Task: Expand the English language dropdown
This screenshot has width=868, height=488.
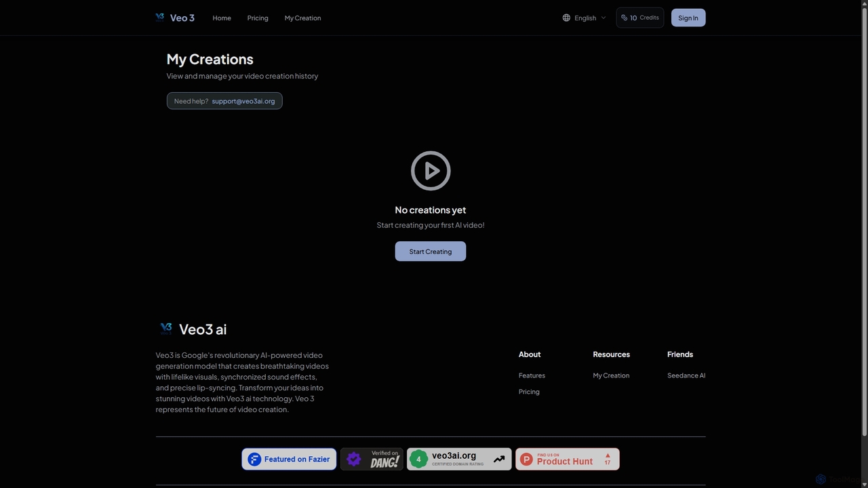Action: tap(585, 18)
